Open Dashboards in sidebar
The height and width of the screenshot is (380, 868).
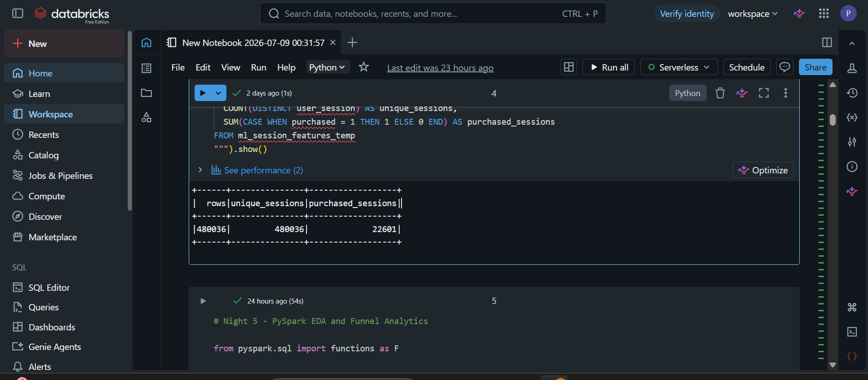pos(64,327)
